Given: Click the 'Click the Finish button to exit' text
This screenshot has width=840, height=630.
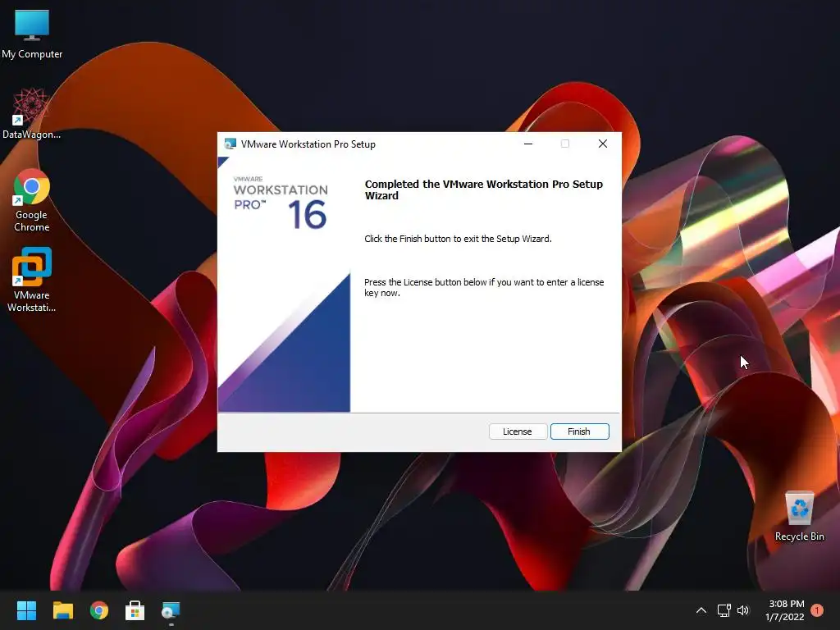Looking at the screenshot, I should [458, 239].
